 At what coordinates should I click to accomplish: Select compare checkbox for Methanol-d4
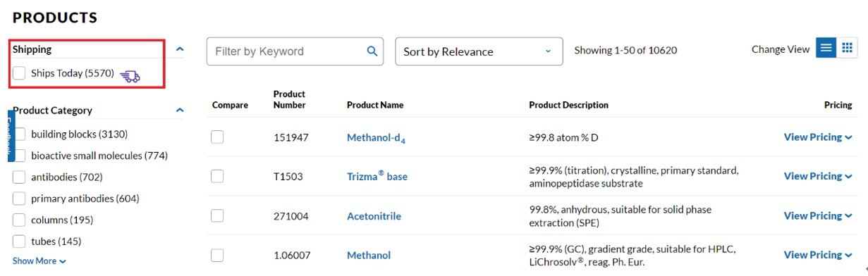coord(217,137)
